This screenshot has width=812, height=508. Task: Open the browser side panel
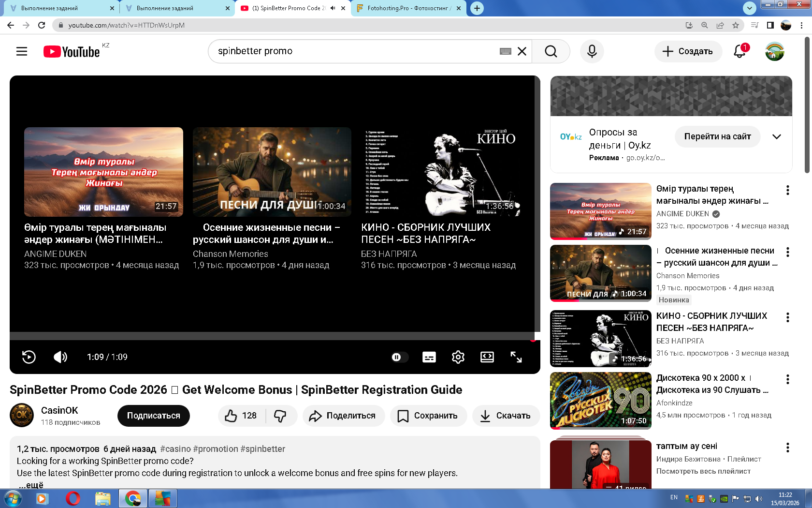[x=770, y=25]
